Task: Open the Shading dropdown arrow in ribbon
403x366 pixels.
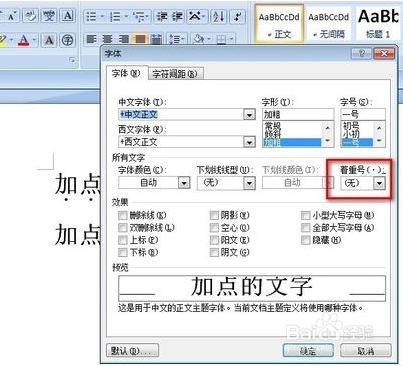Action: pos(210,40)
